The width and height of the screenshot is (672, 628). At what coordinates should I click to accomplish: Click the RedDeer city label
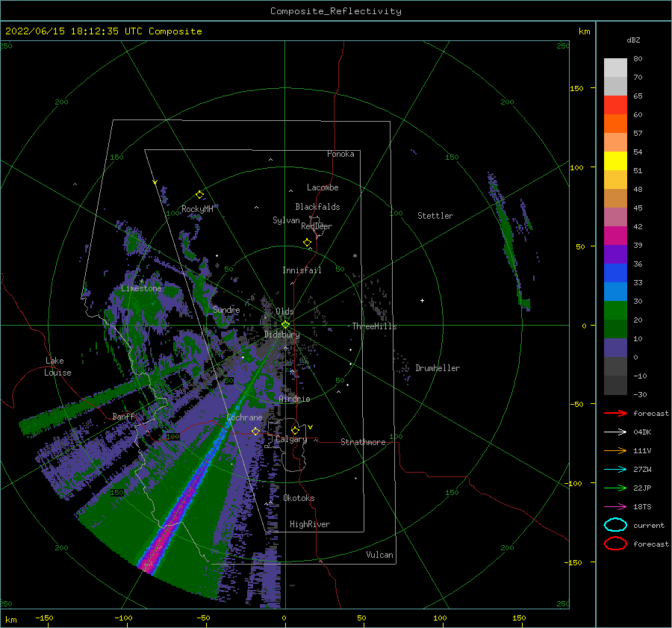click(317, 226)
